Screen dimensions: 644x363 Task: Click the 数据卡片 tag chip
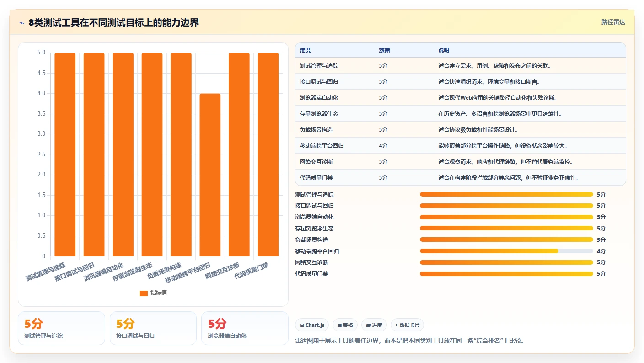407,325
